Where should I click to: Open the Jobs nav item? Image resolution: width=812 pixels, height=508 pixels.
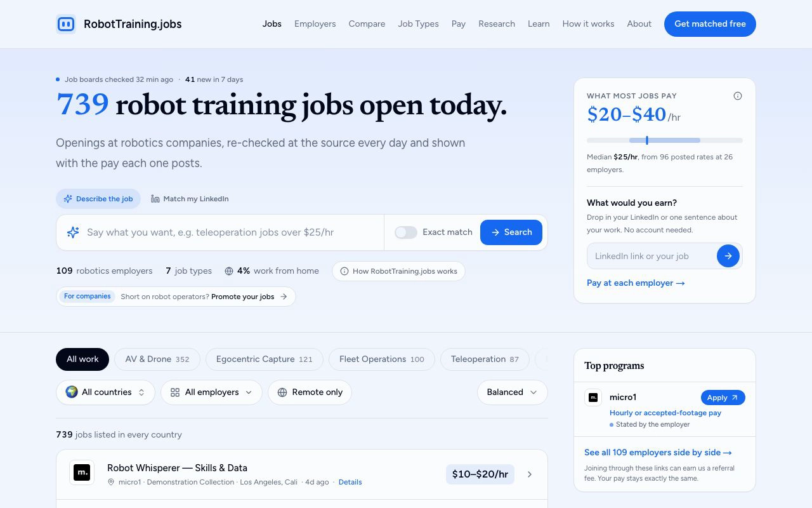[x=272, y=24]
